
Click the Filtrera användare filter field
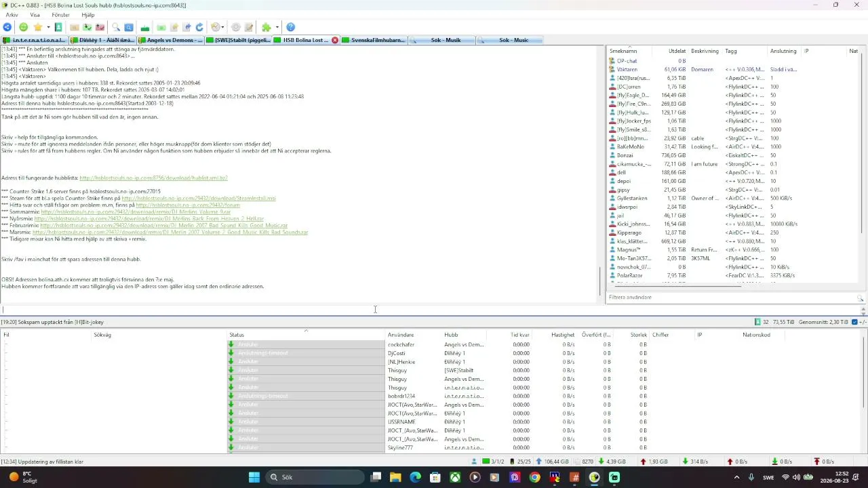click(731, 298)
